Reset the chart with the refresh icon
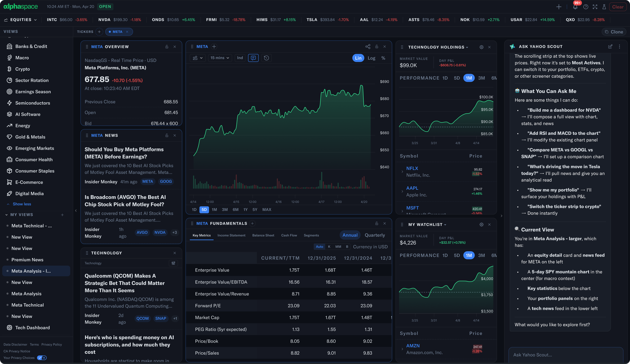 (x=266, y=58)
